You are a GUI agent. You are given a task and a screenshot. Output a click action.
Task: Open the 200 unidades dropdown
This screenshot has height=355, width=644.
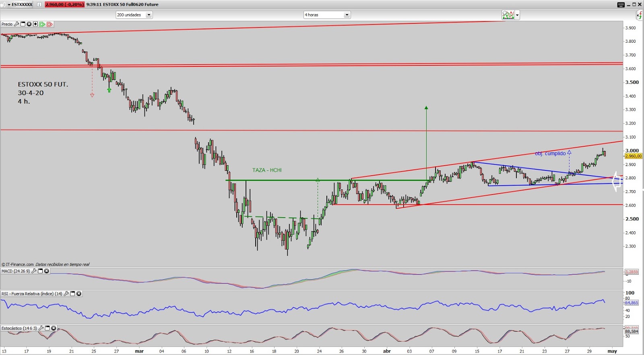(x=134, y=15)
